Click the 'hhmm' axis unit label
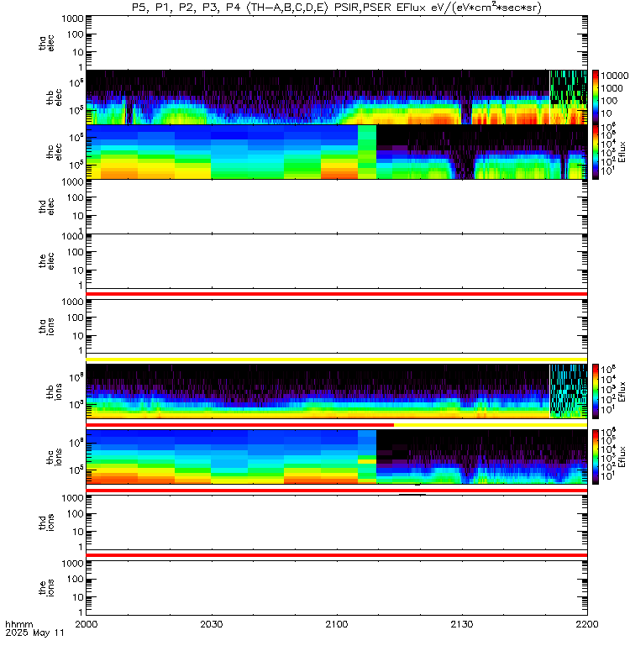Image resolution: width=630 pixels, height=672 pixels. (18, 624)
